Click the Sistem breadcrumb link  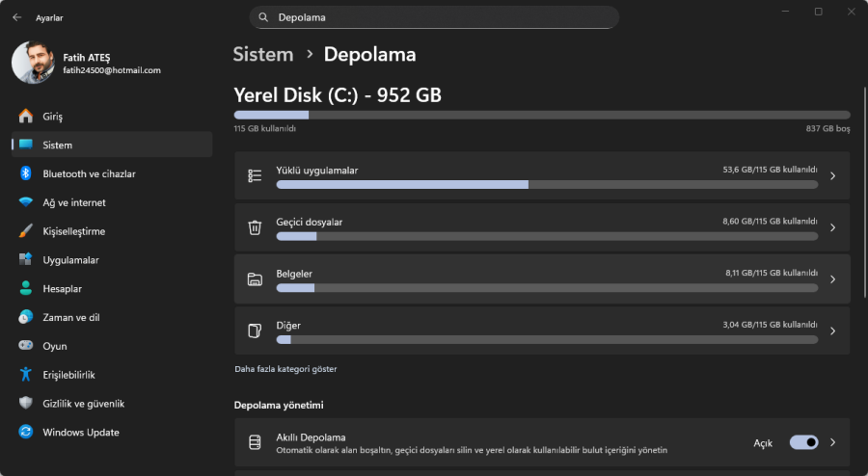[263, 55]
